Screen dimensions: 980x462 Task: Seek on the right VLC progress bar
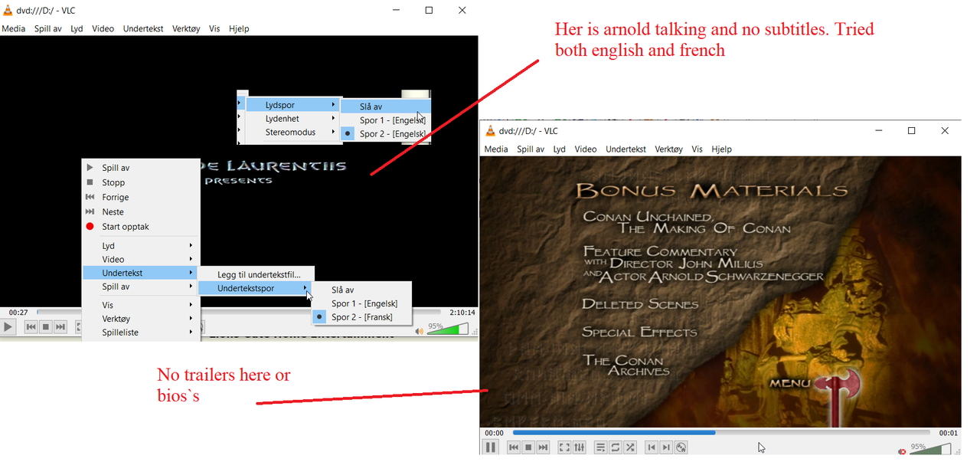[x=721, y=432]
